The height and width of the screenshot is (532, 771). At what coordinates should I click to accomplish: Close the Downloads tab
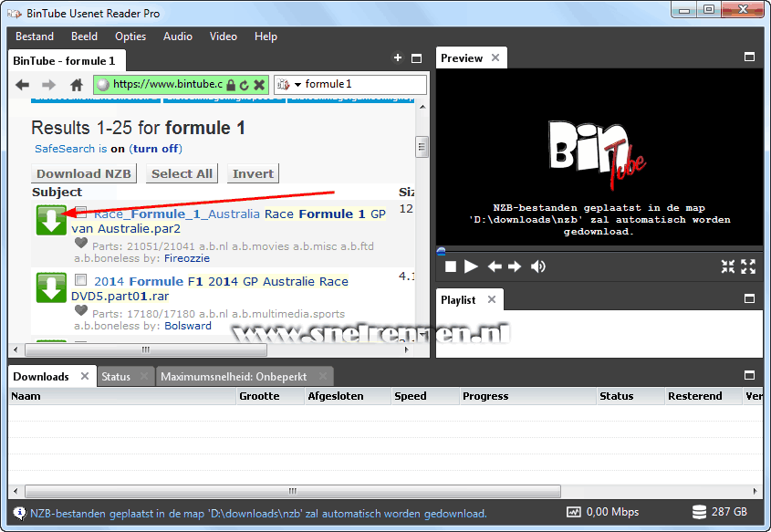point(85,376)
